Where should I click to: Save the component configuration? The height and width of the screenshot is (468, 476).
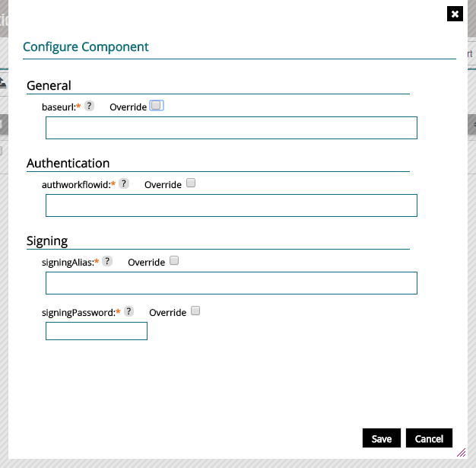tap(382, 438)
